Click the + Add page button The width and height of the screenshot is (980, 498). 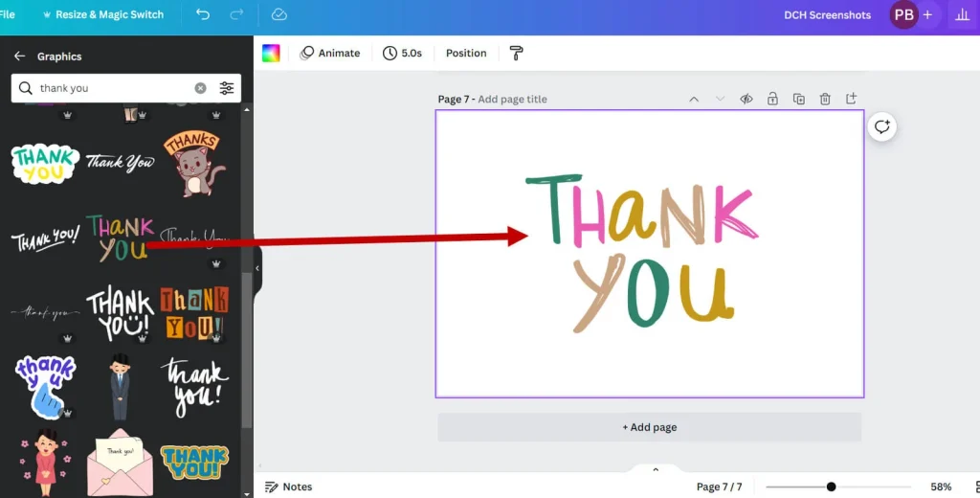click(649, 427)
